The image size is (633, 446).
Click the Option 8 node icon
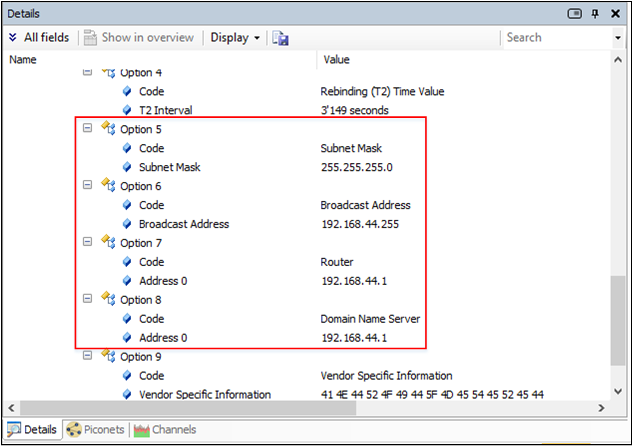(x=108, y=299)
